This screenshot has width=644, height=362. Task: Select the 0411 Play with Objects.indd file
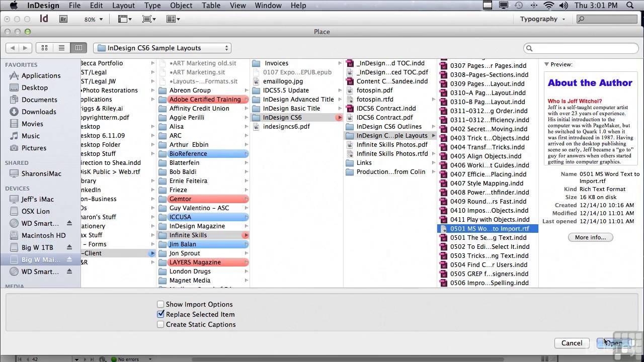[x=489, y=219]
